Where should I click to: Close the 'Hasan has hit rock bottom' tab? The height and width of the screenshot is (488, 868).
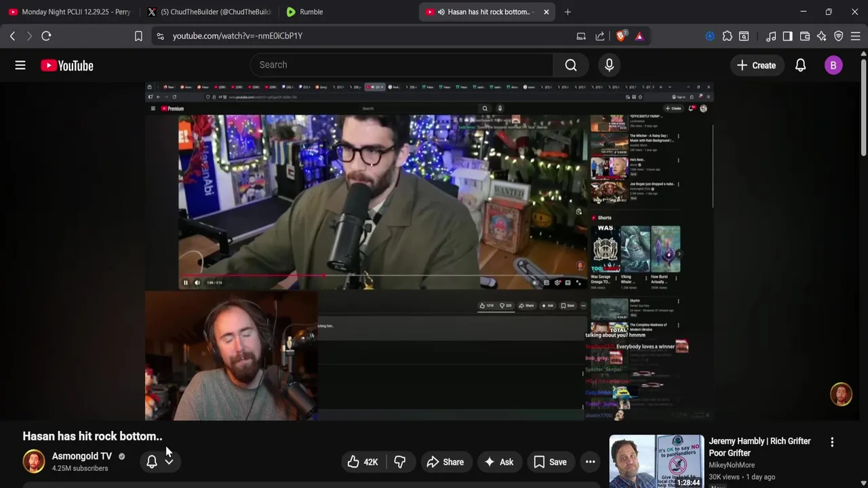(546, 12)
